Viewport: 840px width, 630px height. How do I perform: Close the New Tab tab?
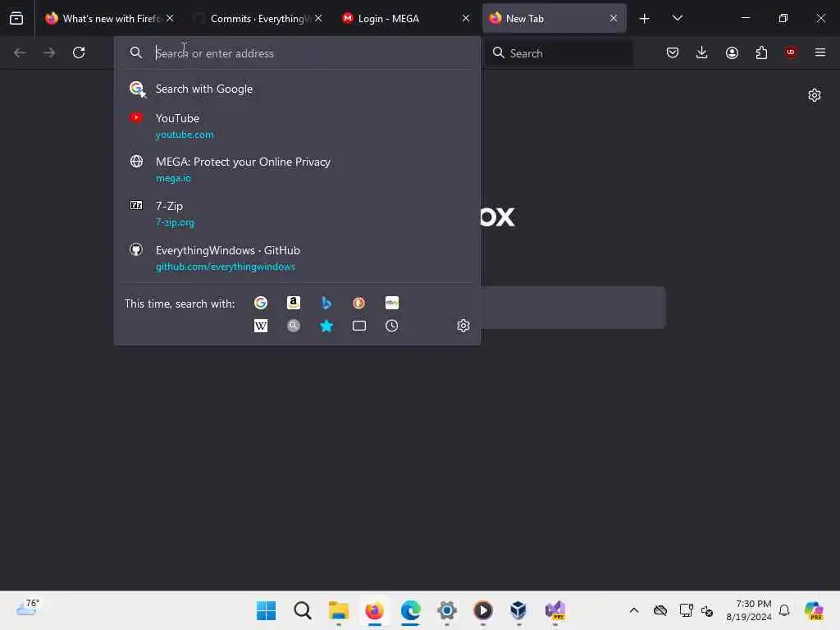614,18
